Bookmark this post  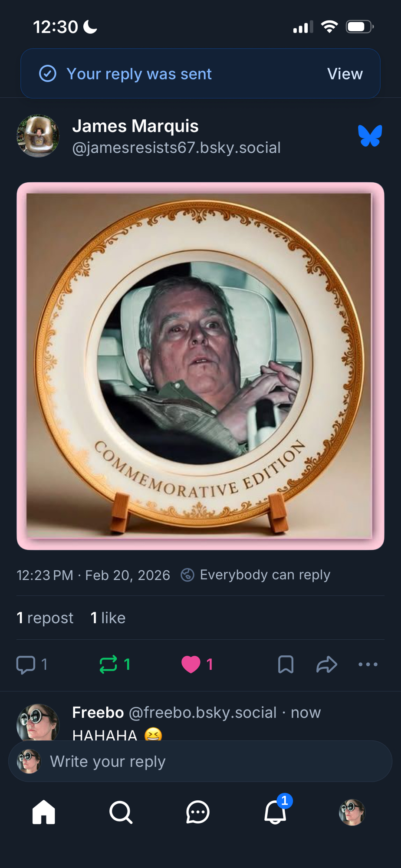[x=286, y=664]
